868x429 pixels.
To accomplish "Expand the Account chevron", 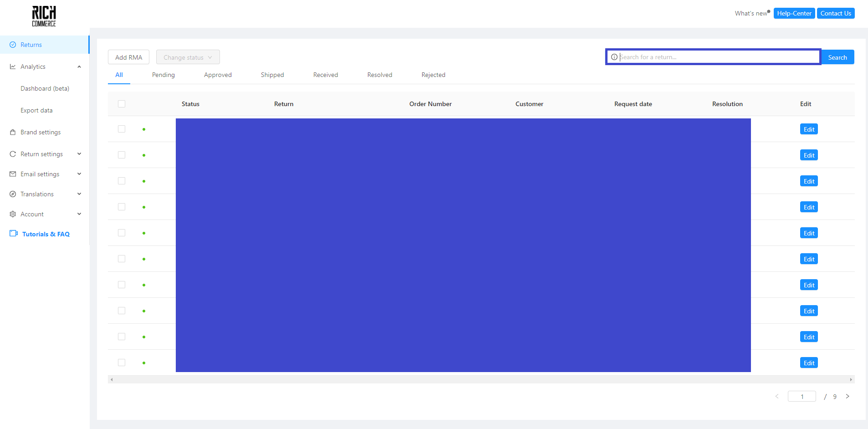I will 79,214.
